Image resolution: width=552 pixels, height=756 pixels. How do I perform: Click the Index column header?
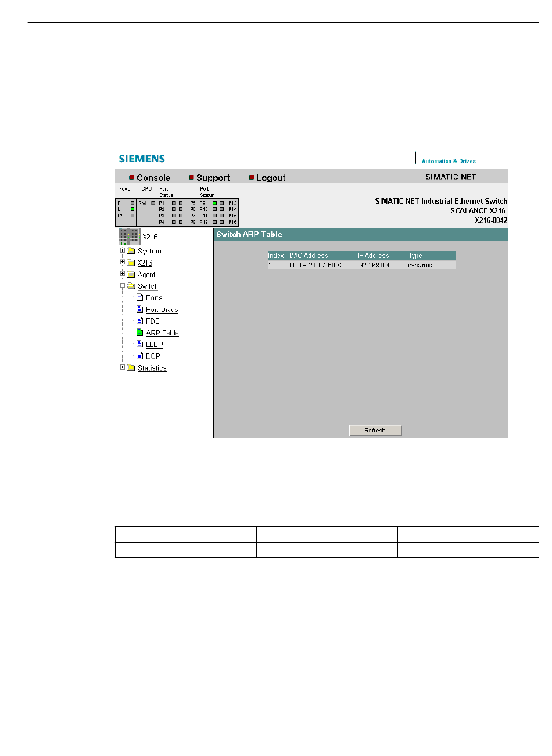tap(276, 256)
